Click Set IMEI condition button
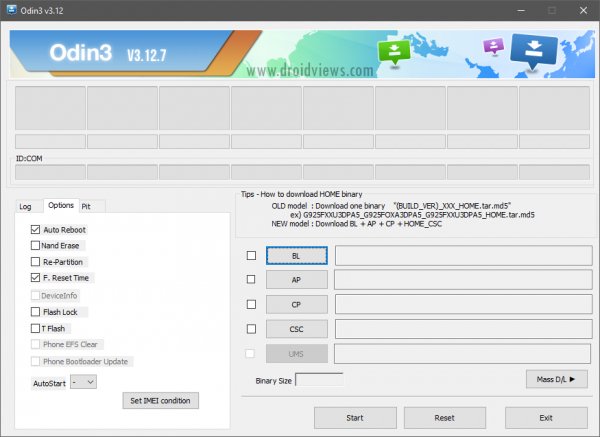The width and height of the screenshot is (600, 437). point(161,401)
